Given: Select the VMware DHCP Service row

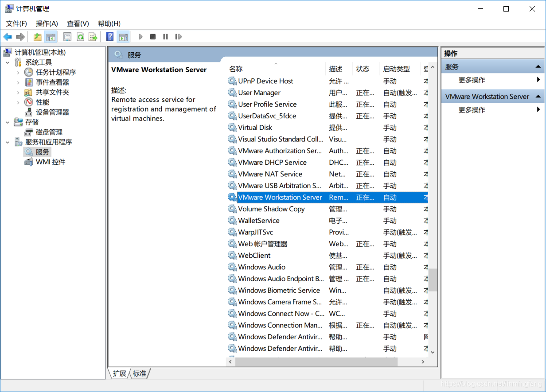Looking at the screenshot, I should (327, 163).
